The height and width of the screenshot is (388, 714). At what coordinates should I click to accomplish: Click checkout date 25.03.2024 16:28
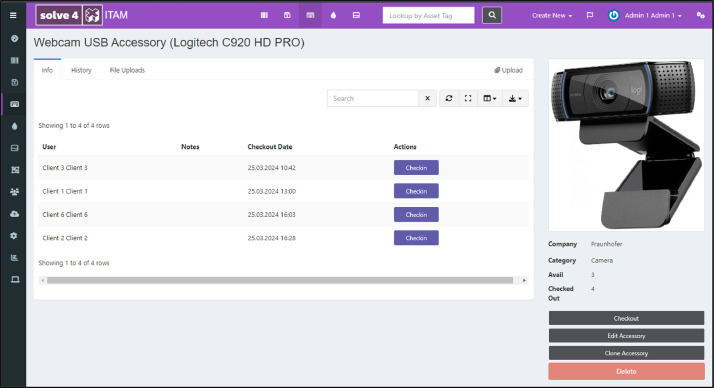click(x=271, y=238)
